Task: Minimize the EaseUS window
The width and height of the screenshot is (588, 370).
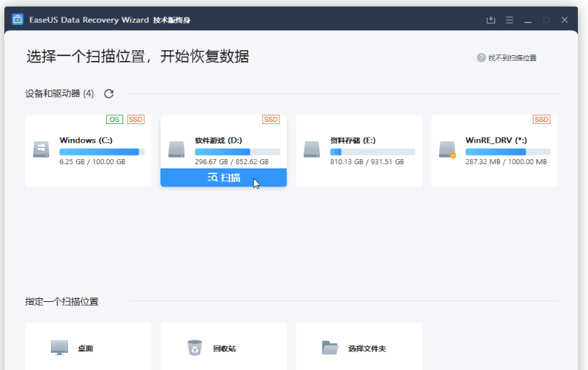Action: pyautogui.click(x=528, y=19)
